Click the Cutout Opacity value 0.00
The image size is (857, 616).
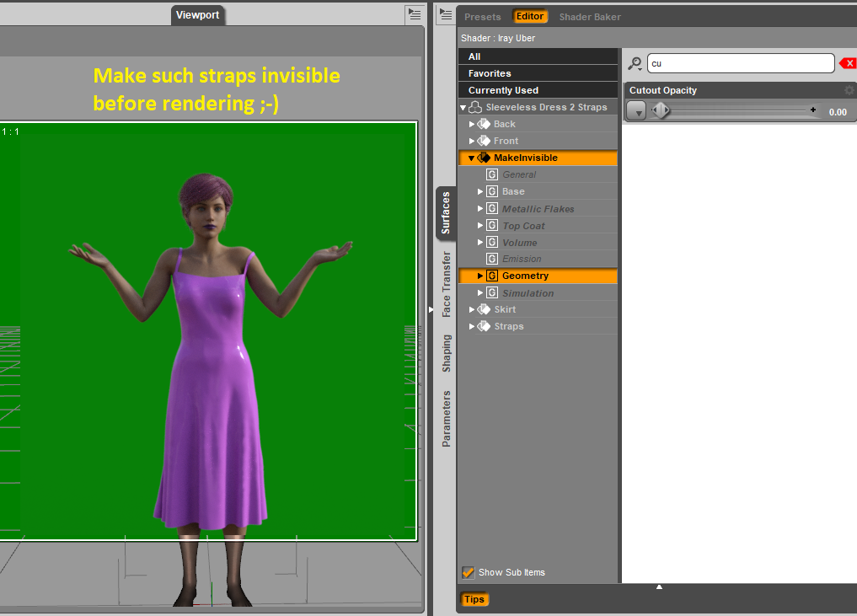(x=838, y=112)
